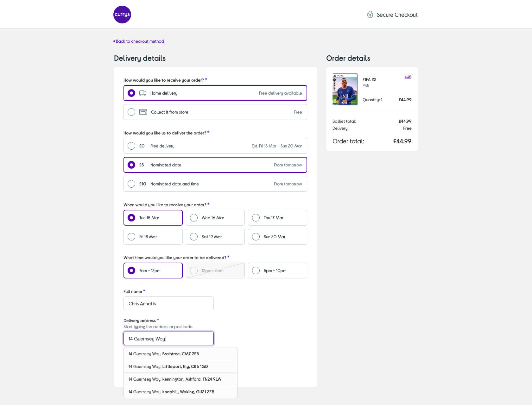Click the Order details heading
532x405 pixels.
(348, 58)
